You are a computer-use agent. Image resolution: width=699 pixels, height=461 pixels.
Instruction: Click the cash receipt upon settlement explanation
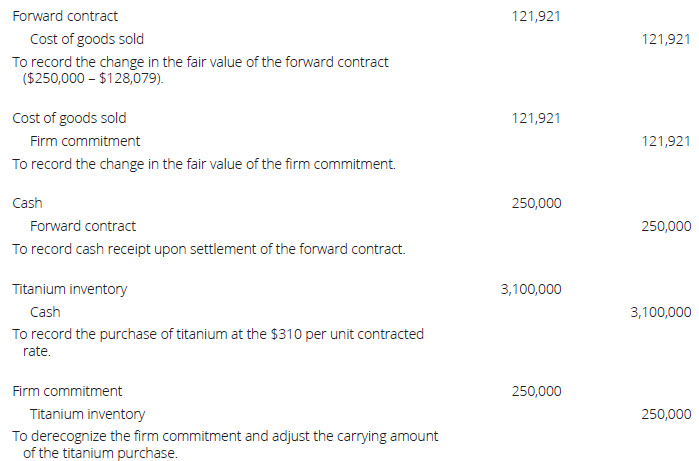pyautogui.click(x=208, y=249)
